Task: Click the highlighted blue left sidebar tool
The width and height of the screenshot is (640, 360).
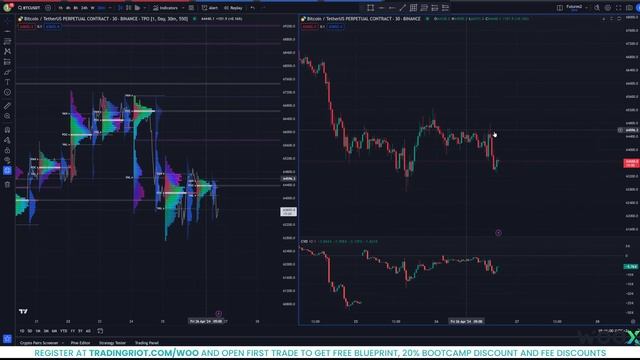Action: tap(7, 170)
